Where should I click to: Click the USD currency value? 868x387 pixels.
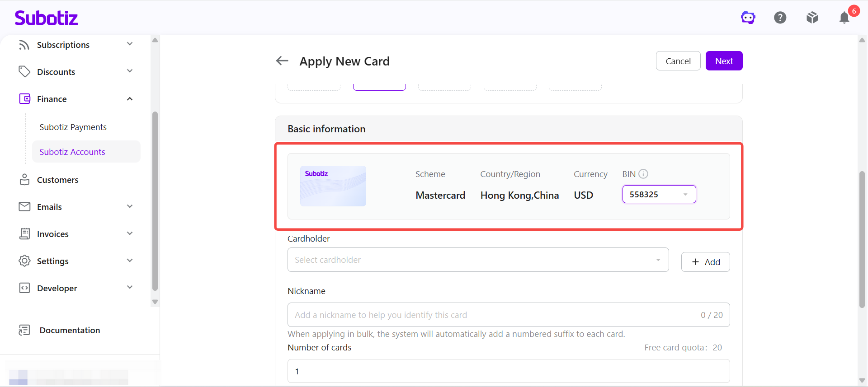(x=584, y=195)
